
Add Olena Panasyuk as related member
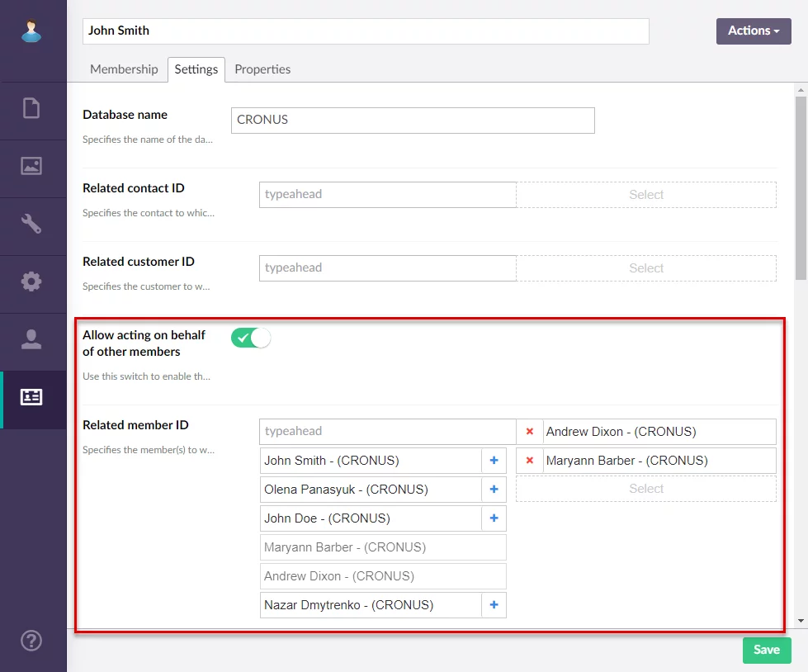[x=494, y=490]
